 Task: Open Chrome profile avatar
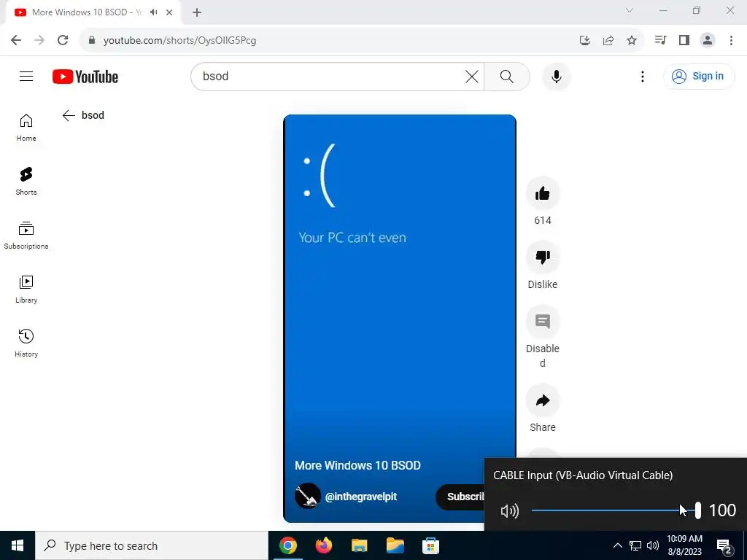(x=708, y=40)
